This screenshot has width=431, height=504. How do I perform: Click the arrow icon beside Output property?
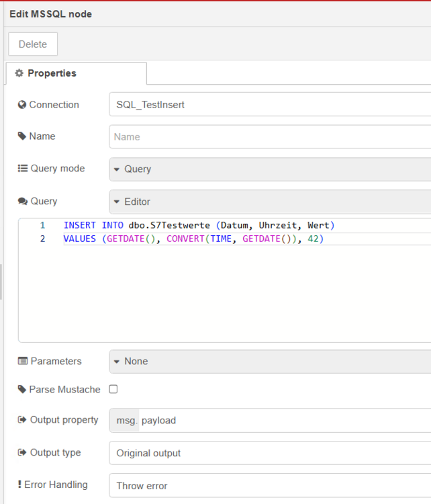click(x=23, y=420)
